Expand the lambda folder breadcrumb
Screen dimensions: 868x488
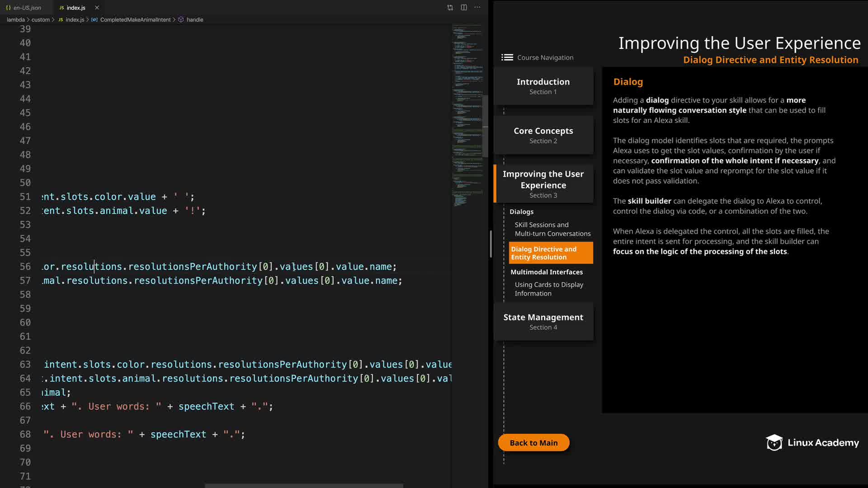tap(15, 20)
